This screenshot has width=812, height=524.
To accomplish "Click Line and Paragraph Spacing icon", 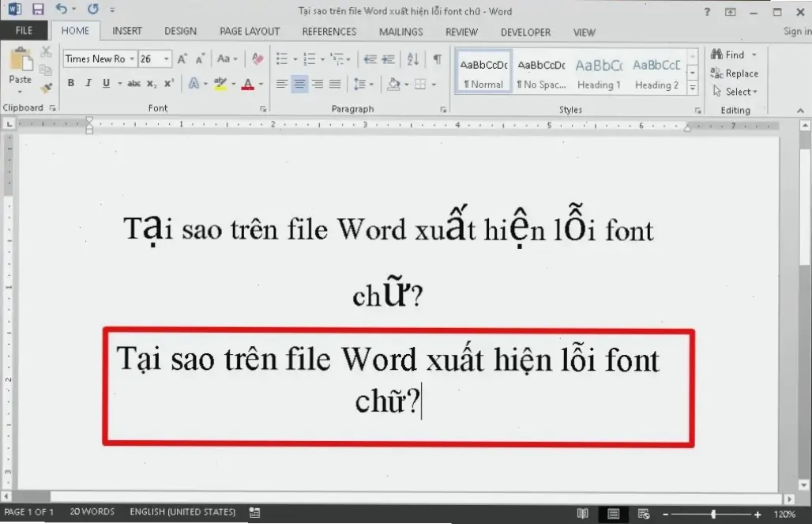I will [x=359, y=84].
